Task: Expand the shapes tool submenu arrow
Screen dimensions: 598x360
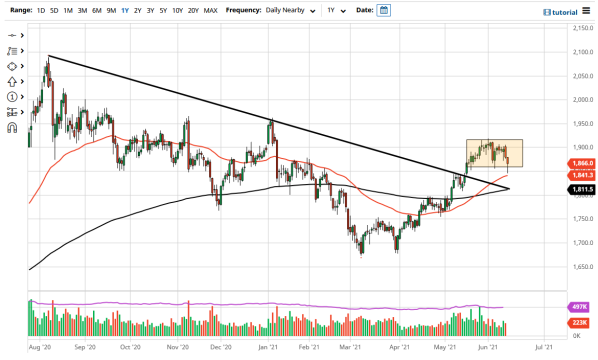Action: (x=22, y=66)
